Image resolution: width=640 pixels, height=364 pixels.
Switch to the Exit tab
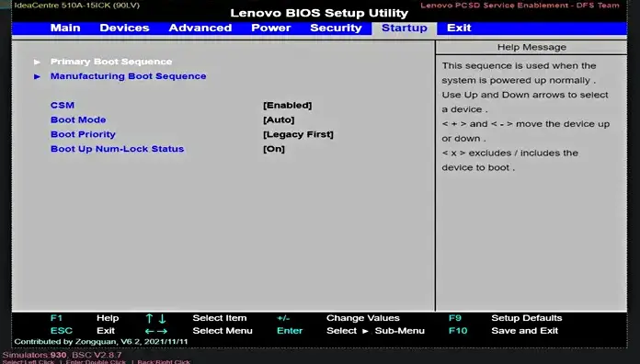pos(459,28)
